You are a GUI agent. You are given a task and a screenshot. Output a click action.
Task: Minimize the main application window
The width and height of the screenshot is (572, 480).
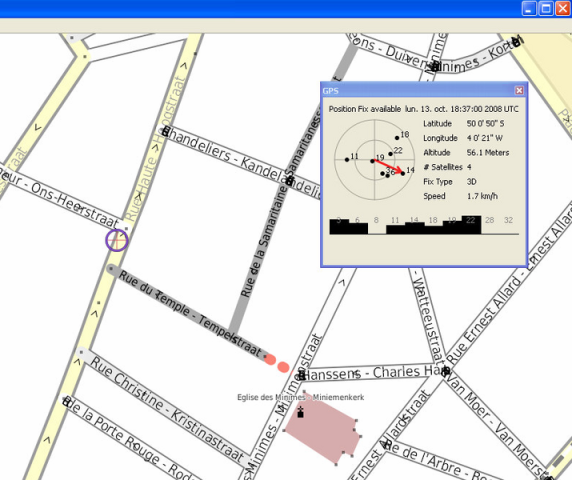[529, 8]
